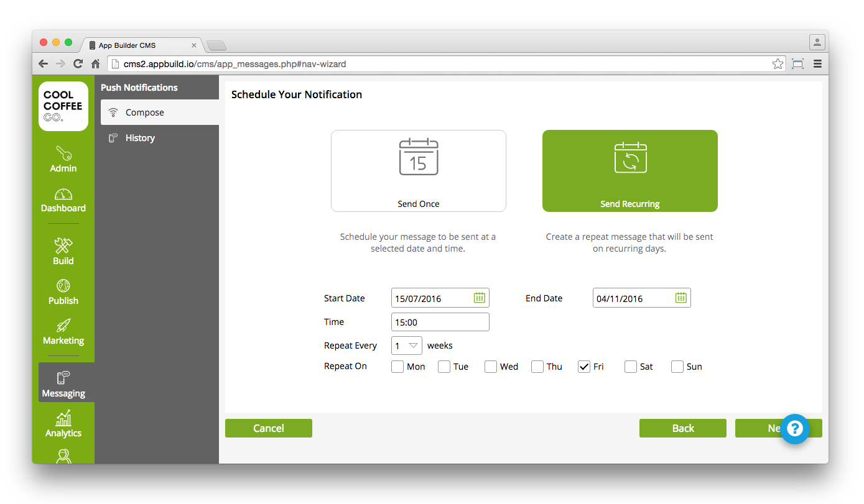Screen dimensions: 864x504
Task: Open the Chrome hamburger menu
Action: pos(817,63)
